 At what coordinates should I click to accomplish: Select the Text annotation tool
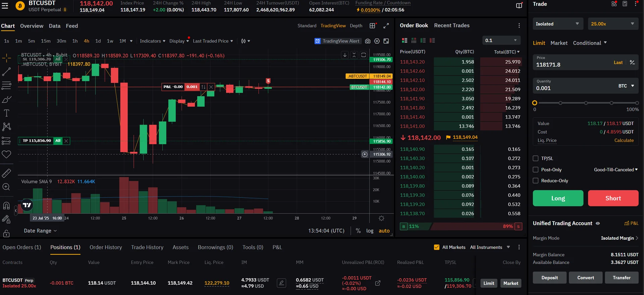tap(6, 113)
